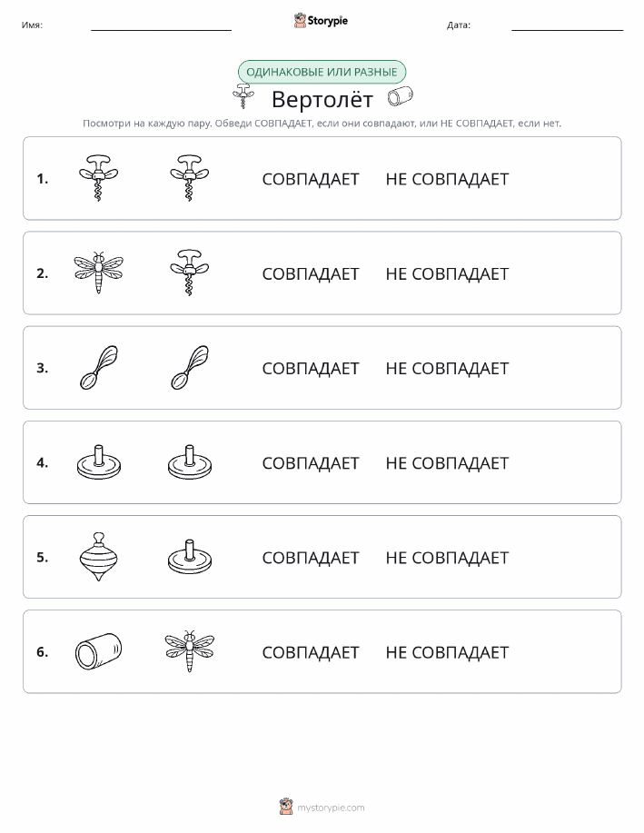Select НЕ СОВПАДАЕТ in row 5
Viewport: 644px width, 833px height.
tap(447, 557)
